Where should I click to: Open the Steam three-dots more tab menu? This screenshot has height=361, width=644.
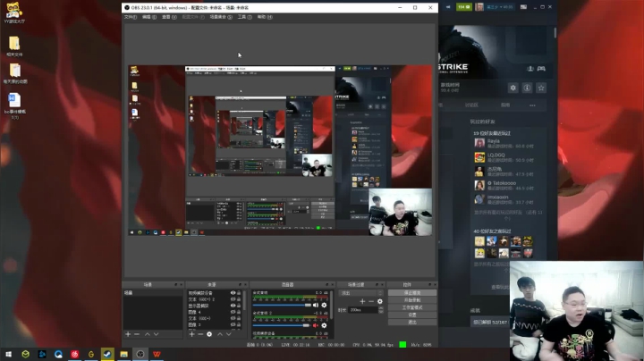pyautogui.click(x=532, y=105)
